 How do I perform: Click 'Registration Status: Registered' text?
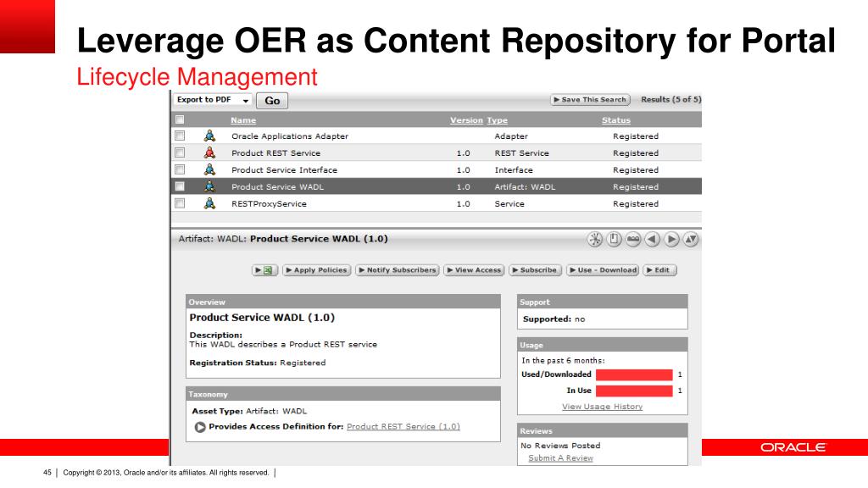pyautogui.click(x=258, y=363)
